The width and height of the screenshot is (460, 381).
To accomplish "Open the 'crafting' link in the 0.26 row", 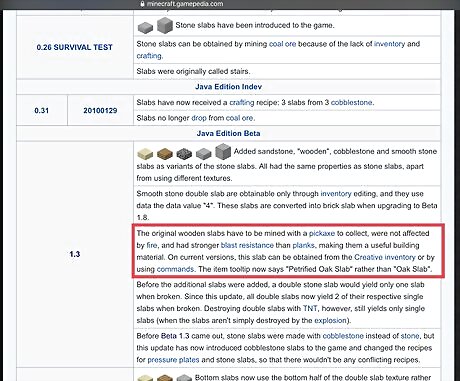I will click(x=149, y=56).
